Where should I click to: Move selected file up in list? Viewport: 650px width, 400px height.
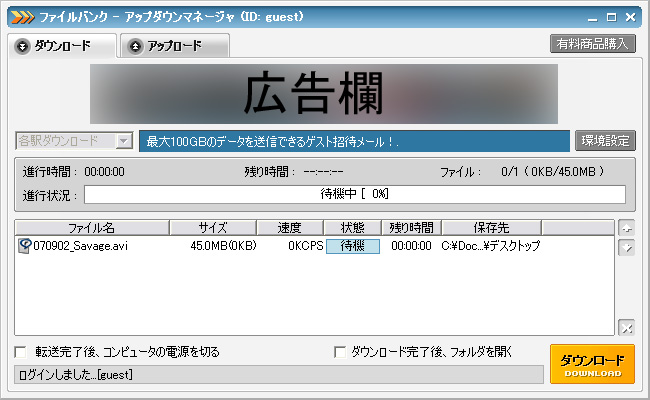point(626,228)
